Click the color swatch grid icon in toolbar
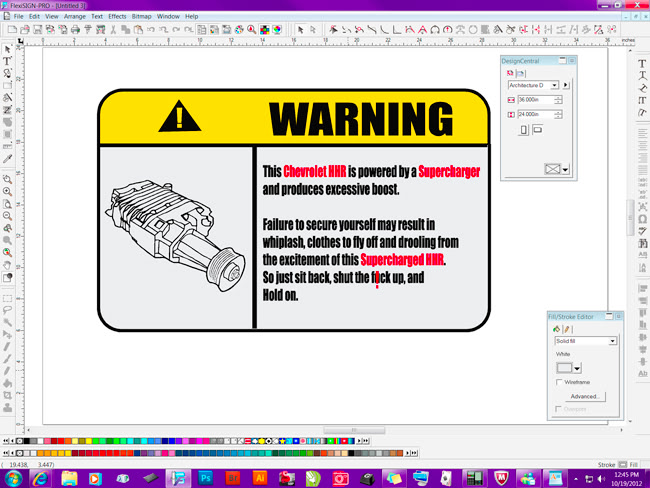This screenshot has width=650, height=488. (264, 29)
